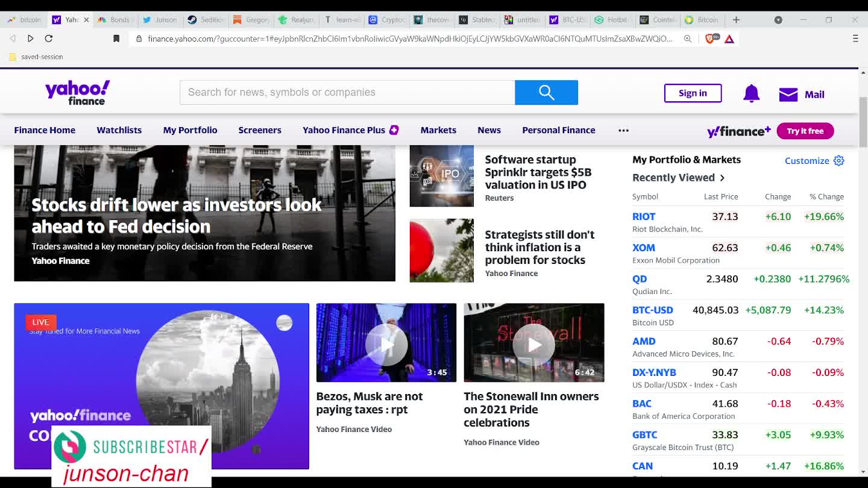Switch to the Junson Twitter tab
Screen dimensions: 868x488
coord(160,19)
